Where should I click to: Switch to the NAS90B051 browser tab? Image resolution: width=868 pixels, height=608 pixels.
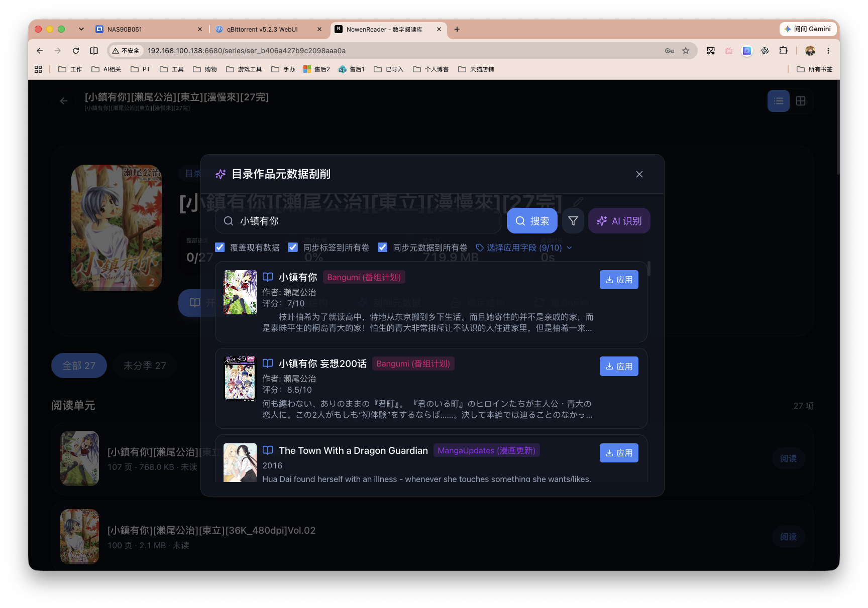[x=149, y=29]
